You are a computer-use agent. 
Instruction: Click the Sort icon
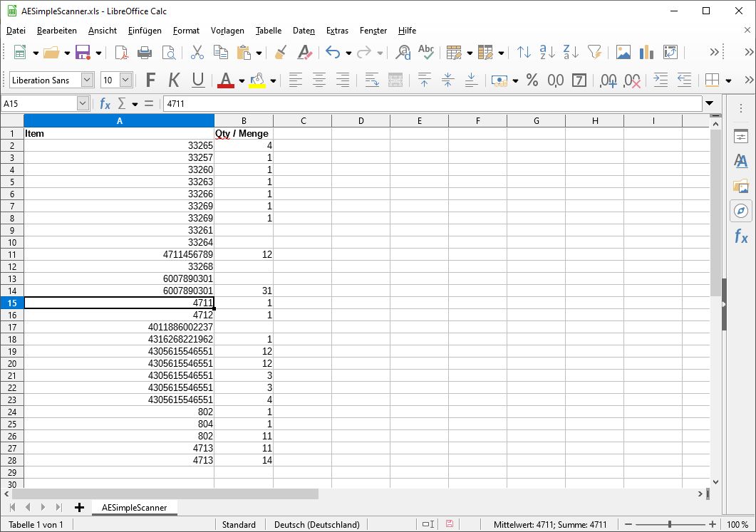pos(524,52)
